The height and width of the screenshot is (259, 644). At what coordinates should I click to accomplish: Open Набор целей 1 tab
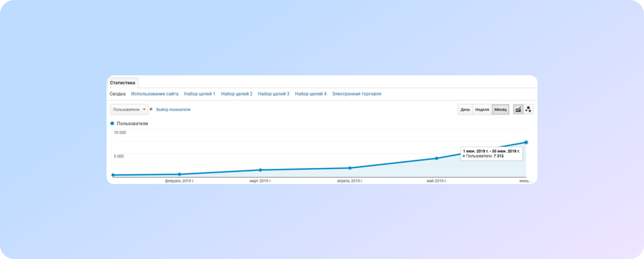(199, 94)
